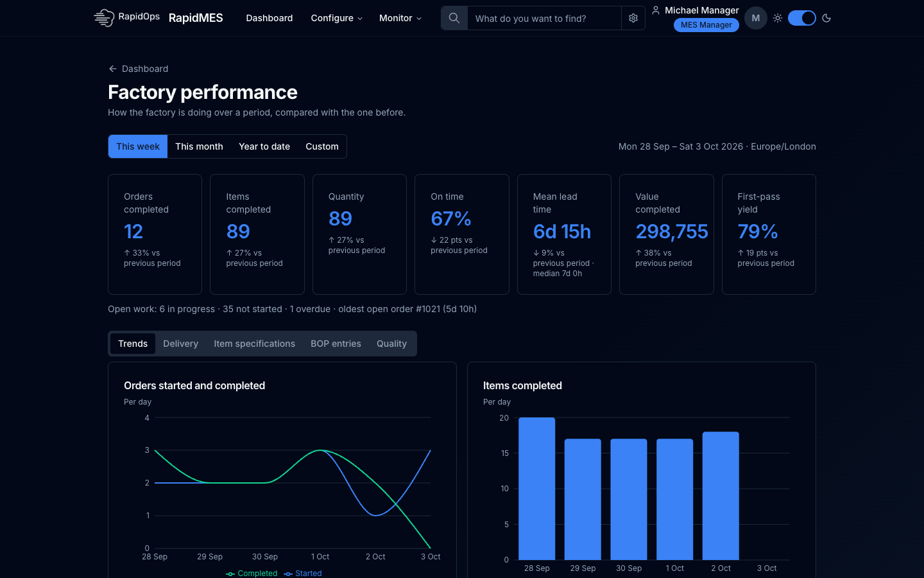Go back via the Dashboard breadcrumb link
This screenshot has height=578, width=924.
click(145, 69)
